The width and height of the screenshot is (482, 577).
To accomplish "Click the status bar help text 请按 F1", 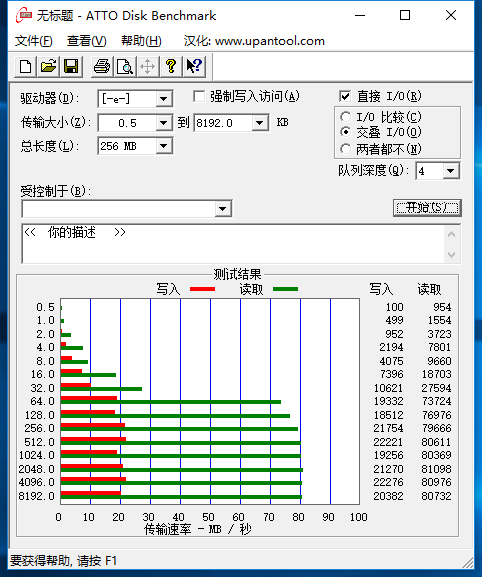I will coord(97,561).
